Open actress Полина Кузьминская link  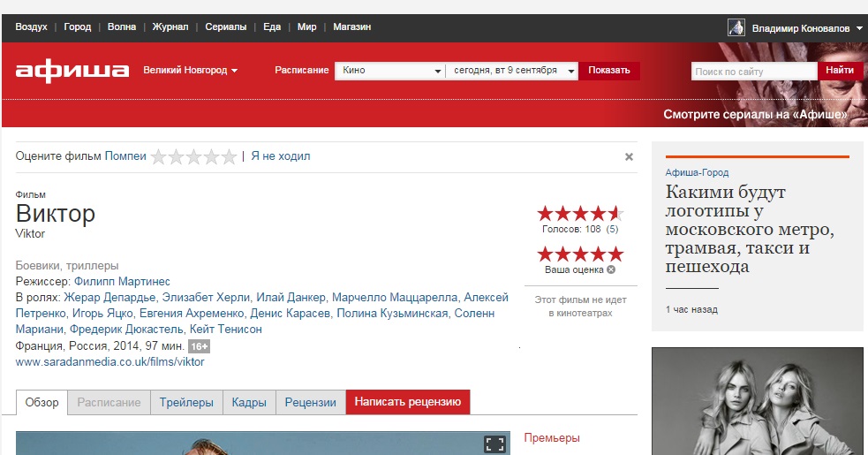coord(392,314)
